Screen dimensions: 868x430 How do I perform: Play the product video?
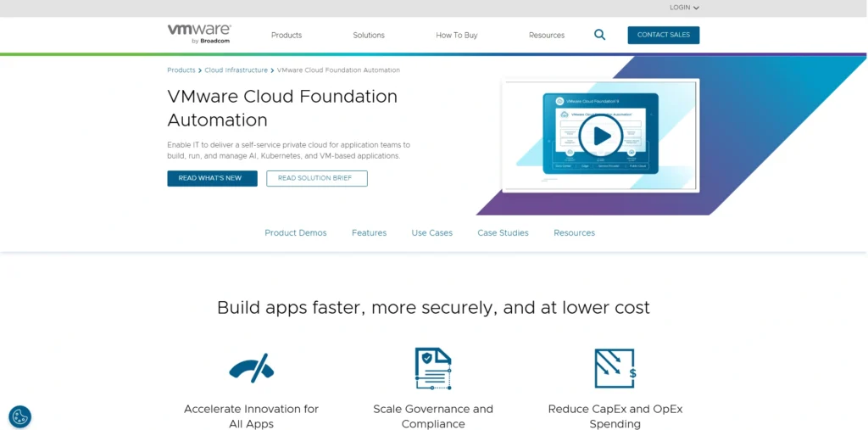[x=601, y=136]
